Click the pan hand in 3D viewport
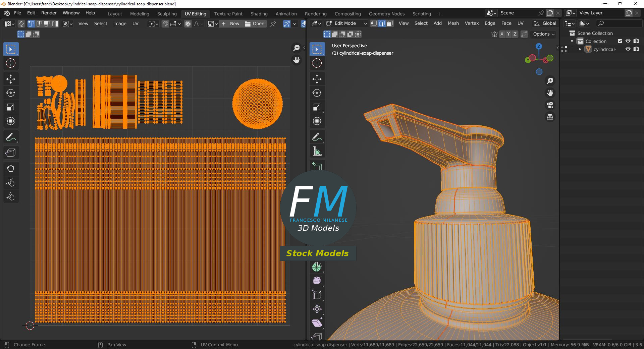This screenshot has height=349, width=644. [x=550, y=93]
